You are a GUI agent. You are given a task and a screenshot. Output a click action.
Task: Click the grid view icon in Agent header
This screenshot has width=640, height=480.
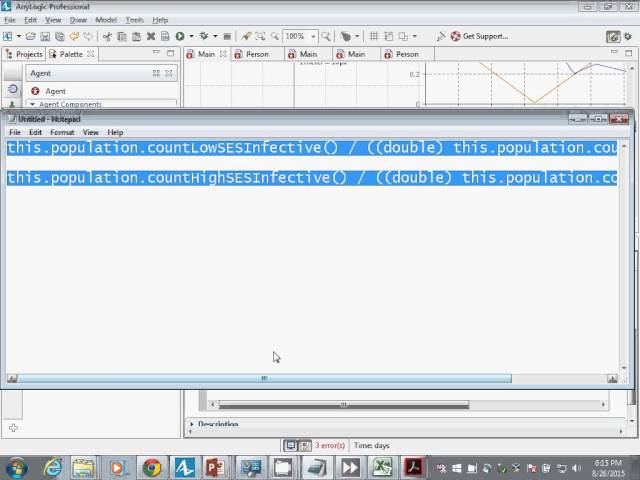pyautogui.click(x=156, y=73)
